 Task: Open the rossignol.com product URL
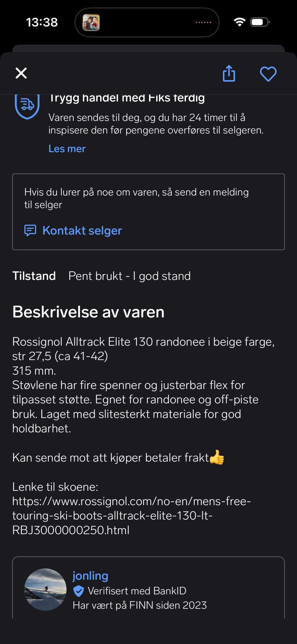tap(131, 516)
